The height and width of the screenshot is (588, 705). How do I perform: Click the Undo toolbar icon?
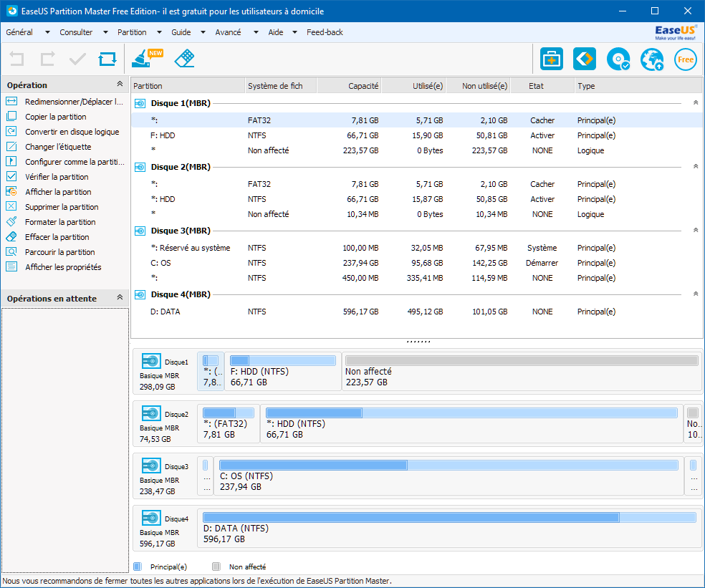pos(16,59)
